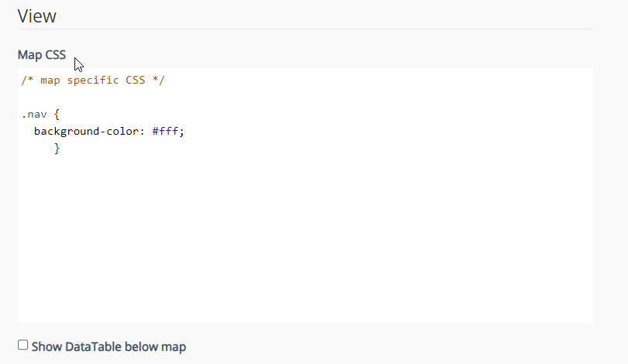Viewport: 628px width, 364px height.
Task: Click the opening curly brace after .nav
Action: pos(57,114)
